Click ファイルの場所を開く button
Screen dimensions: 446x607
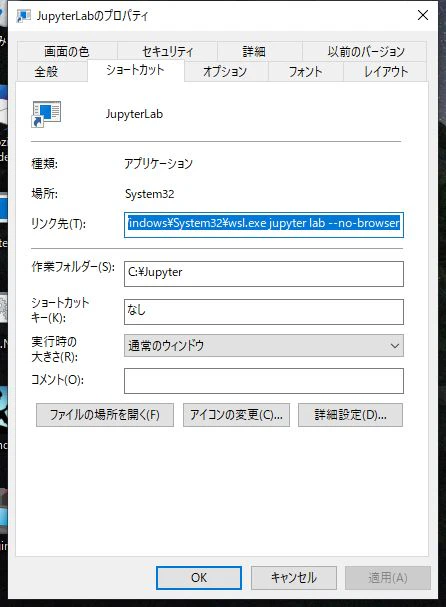[x=105, y=415]
